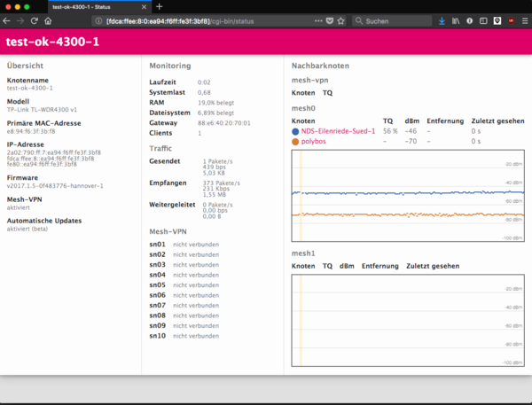532x405 pixels.
Task: Reload the status page
Action: coord(35,19)
